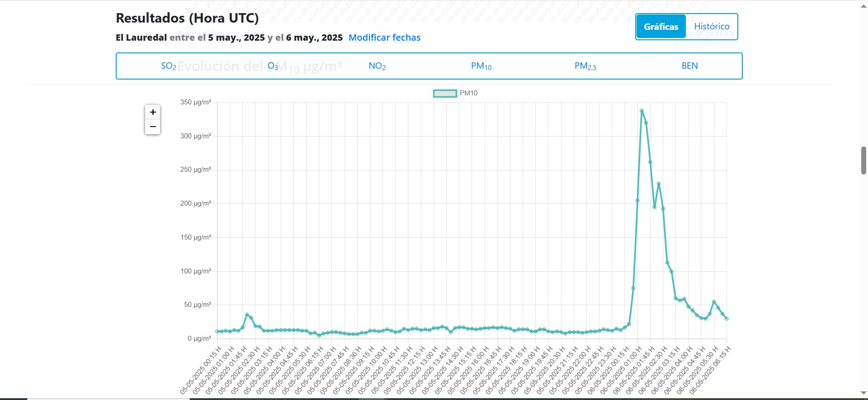Switch to the Histórico view
Screen dimensions: 868x400
[x=712, y=27]
